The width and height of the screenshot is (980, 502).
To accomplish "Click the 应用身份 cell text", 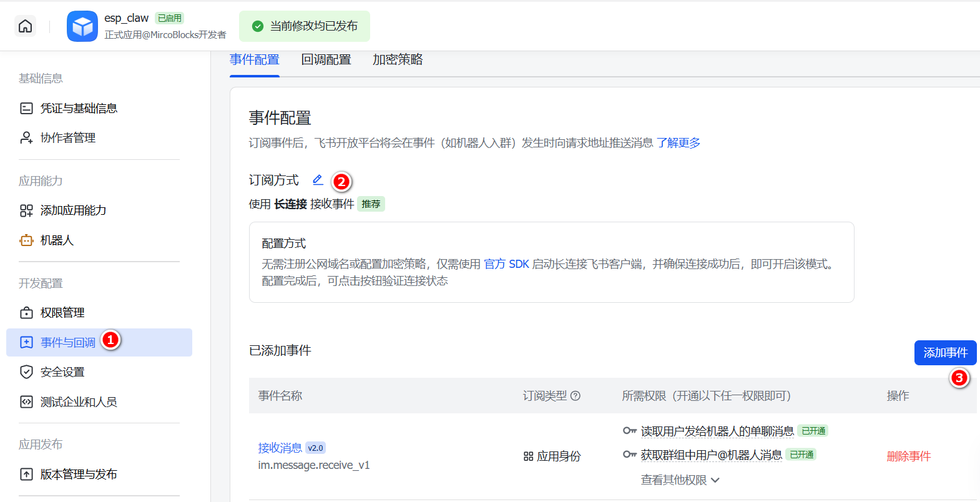I will coord(559,456).
